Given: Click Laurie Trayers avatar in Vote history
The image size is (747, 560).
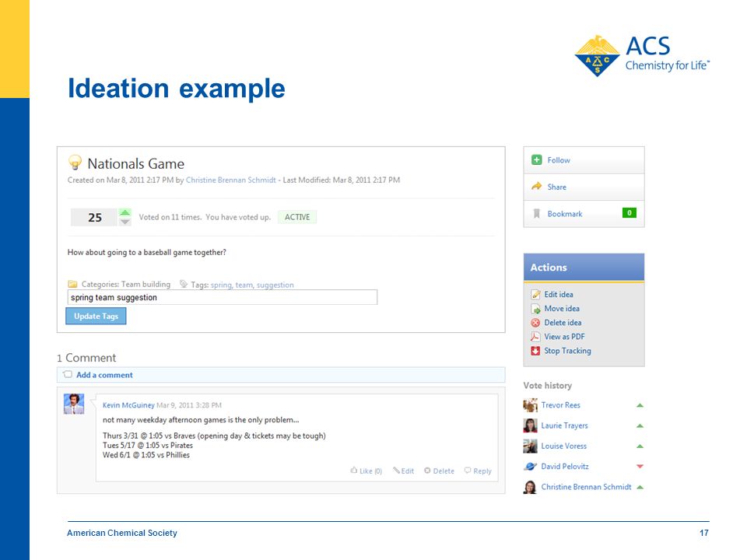Looking at the screenshot, I should [530, 425].
